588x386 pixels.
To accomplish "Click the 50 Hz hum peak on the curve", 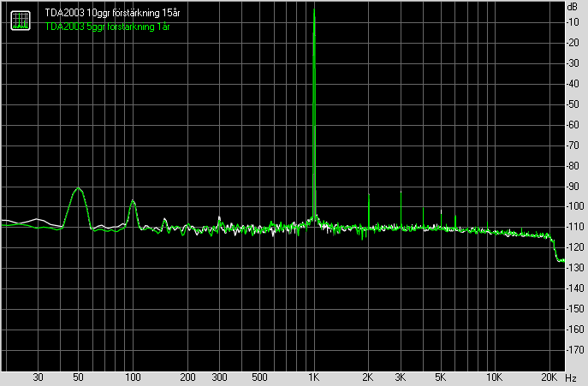I will coord(78,188).
